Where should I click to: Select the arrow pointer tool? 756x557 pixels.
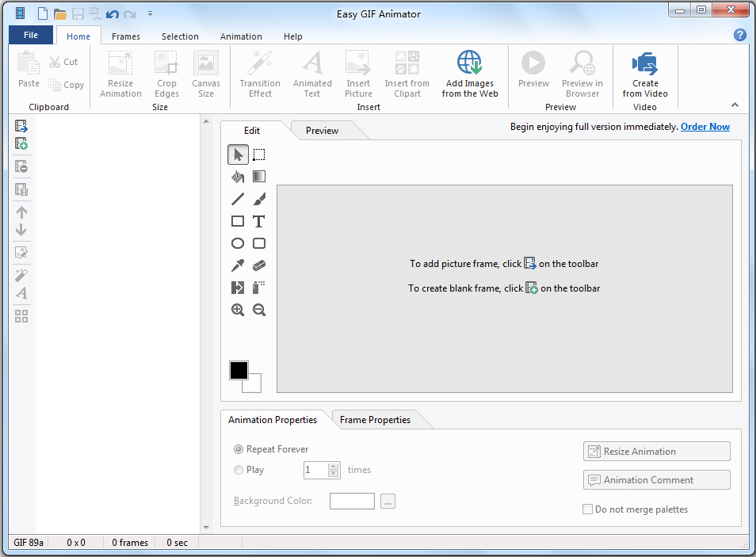point(238,155)
